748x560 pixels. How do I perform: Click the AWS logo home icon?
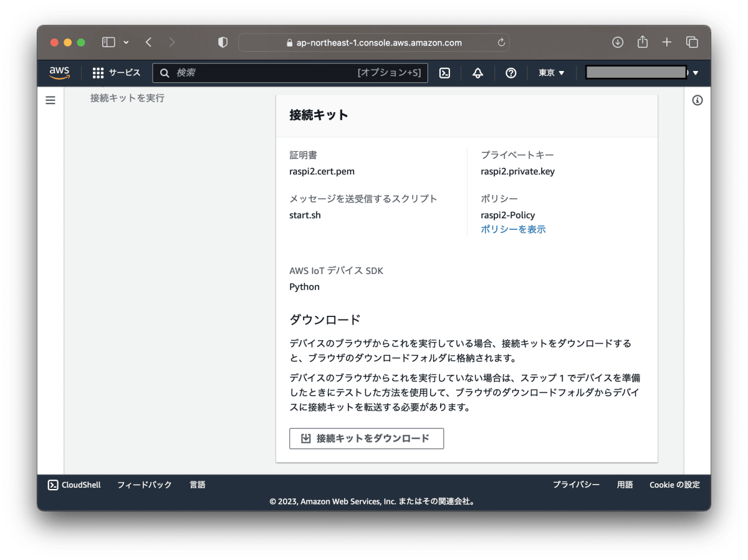60,73
